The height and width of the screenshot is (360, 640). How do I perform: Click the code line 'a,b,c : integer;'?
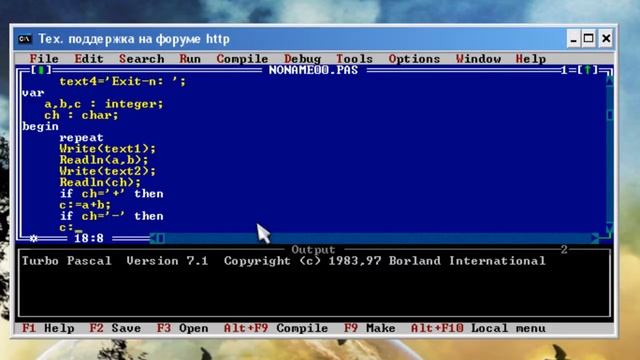[104, 104]
